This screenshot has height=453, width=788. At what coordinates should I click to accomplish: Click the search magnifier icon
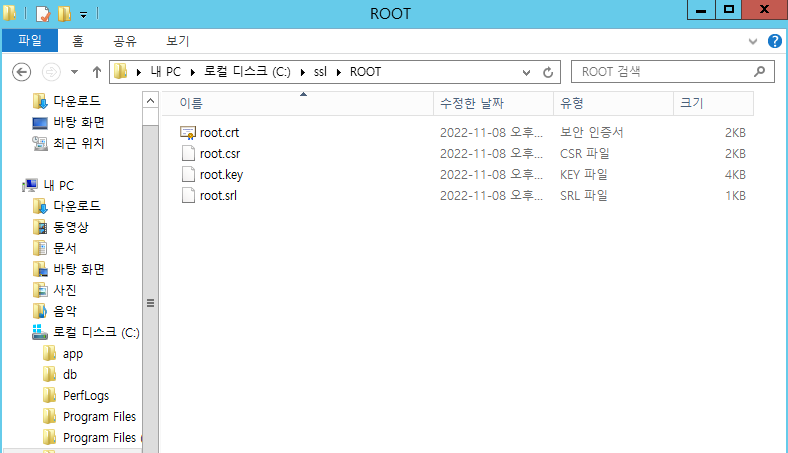coord(759,72)
